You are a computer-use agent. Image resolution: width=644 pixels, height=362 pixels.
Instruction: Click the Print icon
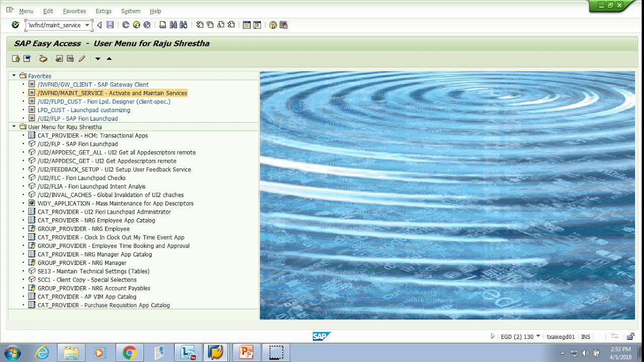click(x=163, y=25)
